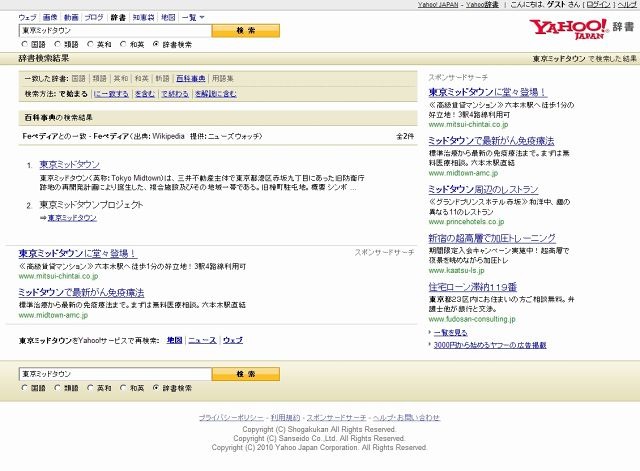Re-search in 地図 under Yahoo!サービスで再検索

174,340
